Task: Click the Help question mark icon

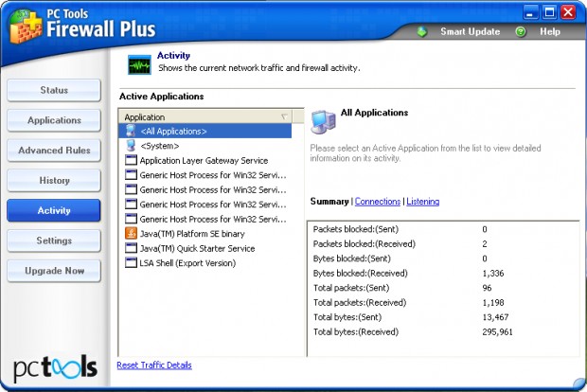Action: tap(521, 31)
